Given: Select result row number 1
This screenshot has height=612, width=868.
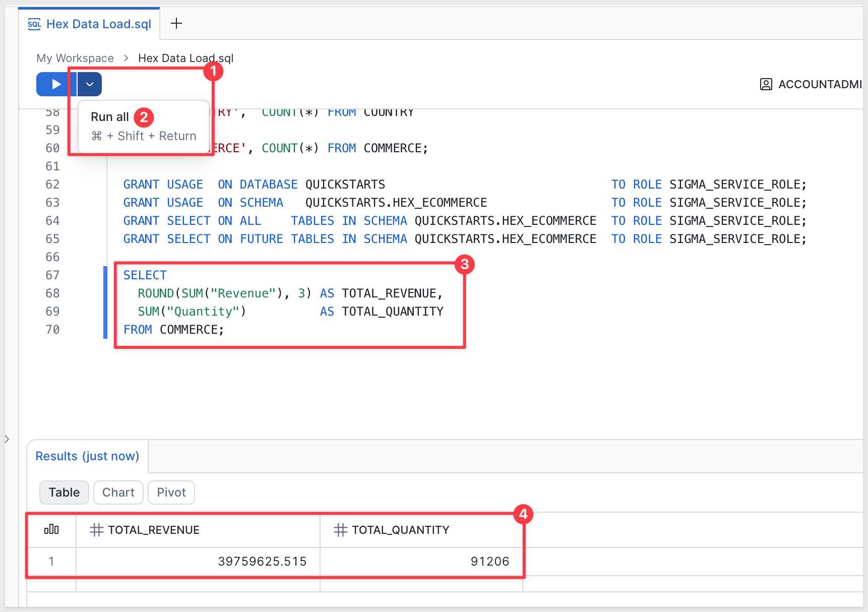Looking at the screenshot, I should point(51,562).
